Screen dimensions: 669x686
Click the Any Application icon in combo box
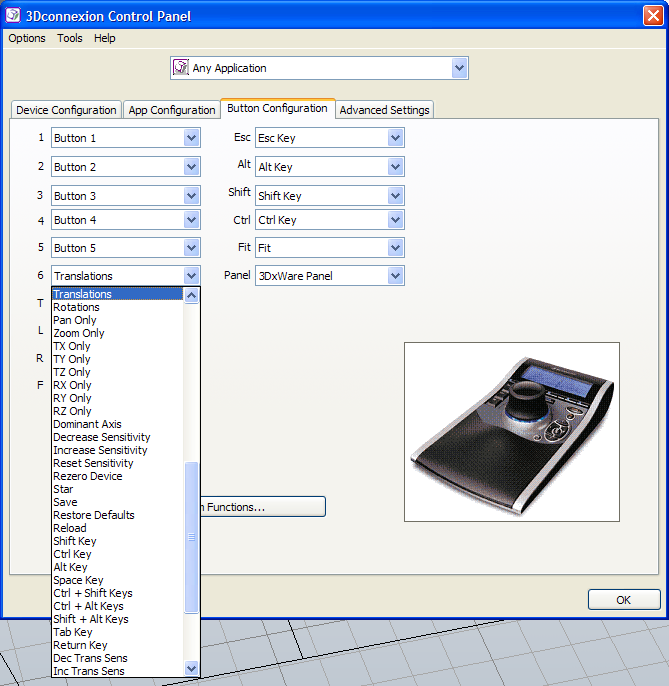(181, 68)
